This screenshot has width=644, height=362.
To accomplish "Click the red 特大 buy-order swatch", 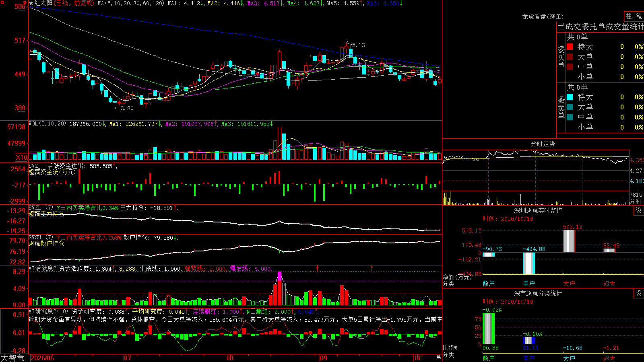I will click(x=570, y=47).
